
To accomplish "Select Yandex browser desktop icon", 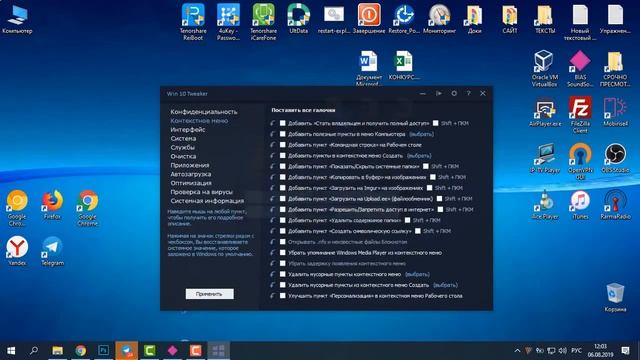I will point(17,251).
